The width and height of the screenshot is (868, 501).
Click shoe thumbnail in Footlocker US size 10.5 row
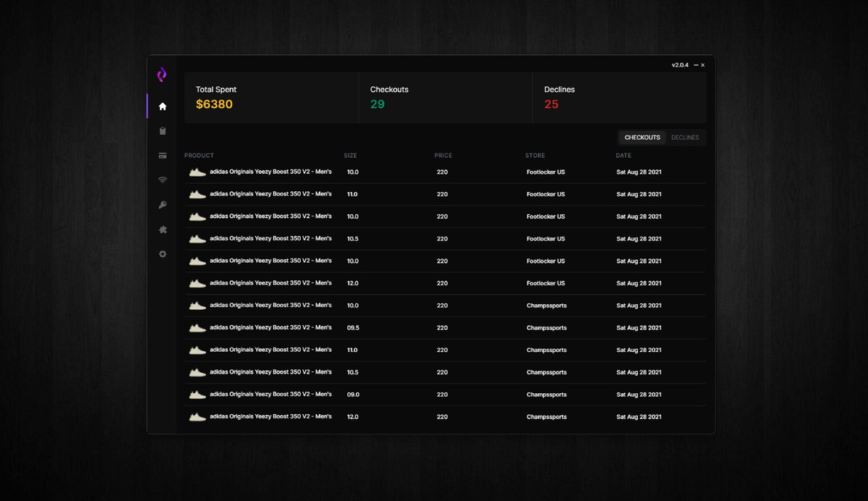coord(197,239)
